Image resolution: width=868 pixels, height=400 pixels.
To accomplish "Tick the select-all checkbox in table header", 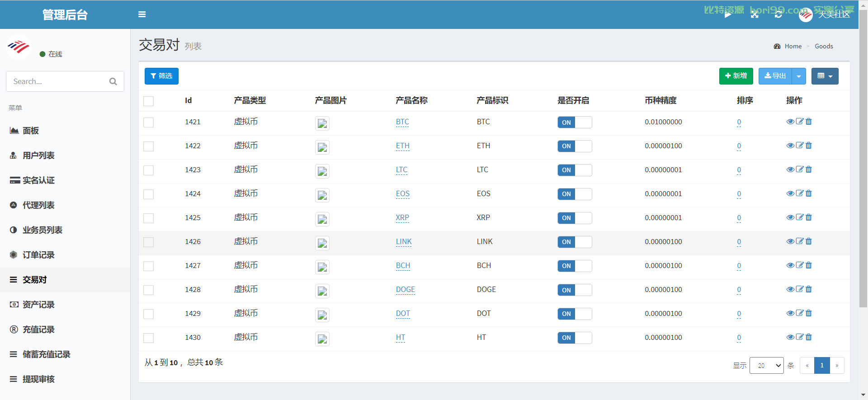I will pyautogui.click(x=149, y=101).
